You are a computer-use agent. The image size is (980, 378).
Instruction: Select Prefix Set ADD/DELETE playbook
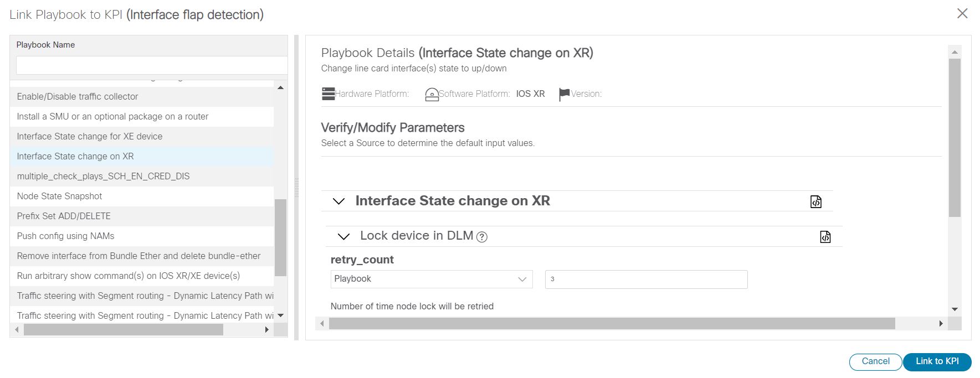point(64,216)
